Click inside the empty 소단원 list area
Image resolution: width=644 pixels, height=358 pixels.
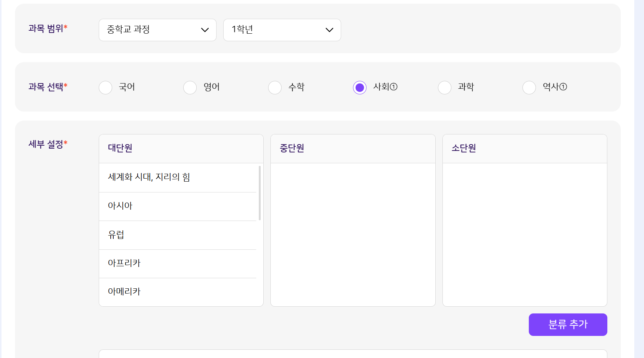[x=524, y=234]
